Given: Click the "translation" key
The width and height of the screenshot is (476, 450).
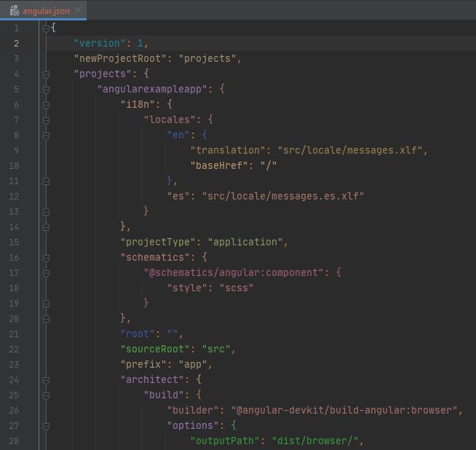Looking at the screenshot, I should tap(228, 150).
